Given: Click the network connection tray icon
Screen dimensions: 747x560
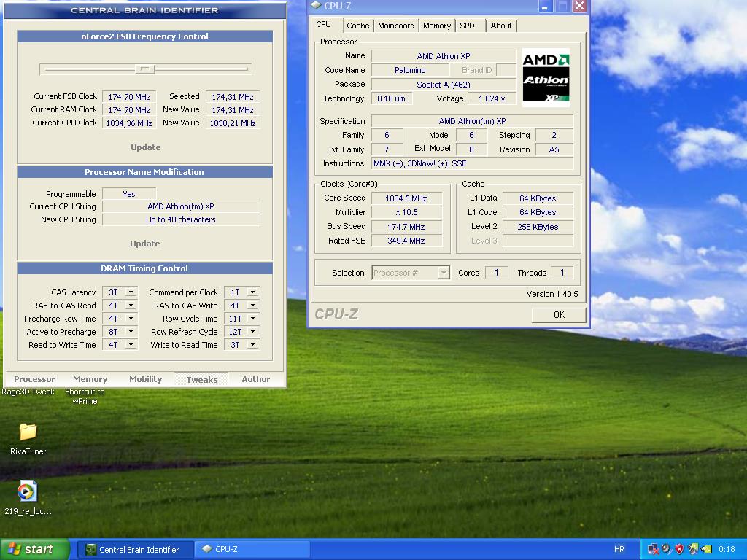Looking at the screenshot, I should (x=653, y=549).
